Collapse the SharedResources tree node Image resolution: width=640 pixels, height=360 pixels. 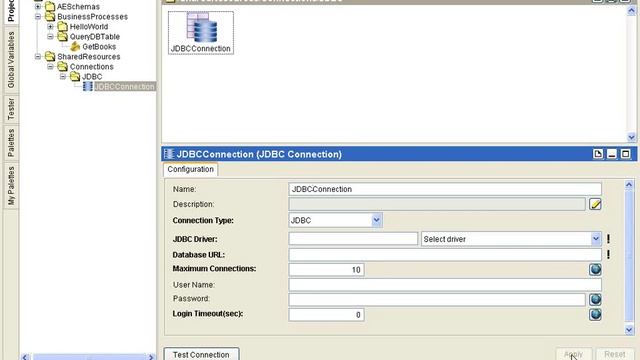38,56
